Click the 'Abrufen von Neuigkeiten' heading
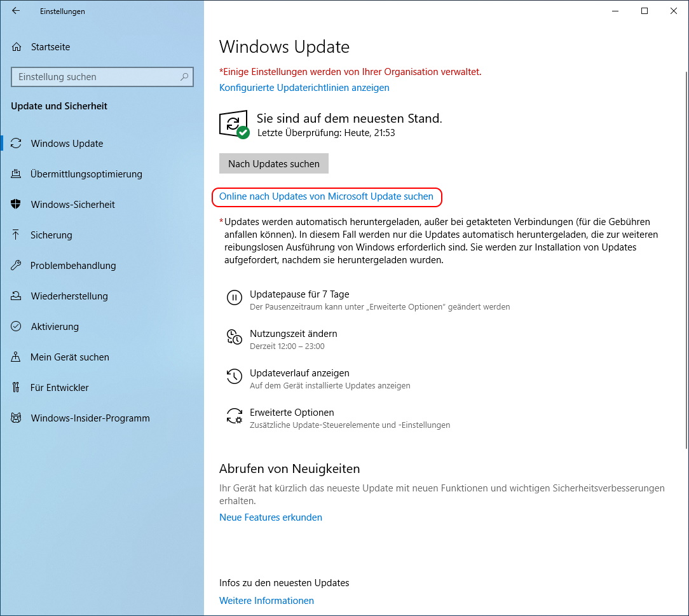 tap(290, 469)
